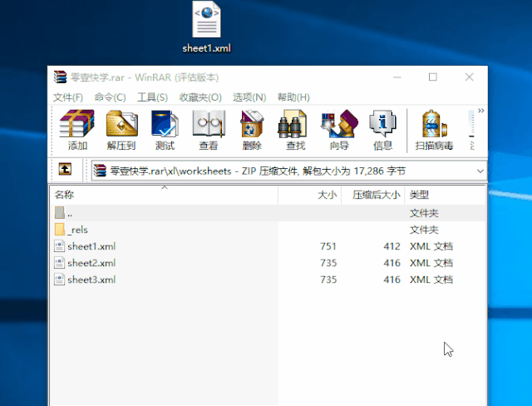Click XML 文档 type of sheet3.xml
The height and width of the screenshot is (406, 532).
click(431, 280)
